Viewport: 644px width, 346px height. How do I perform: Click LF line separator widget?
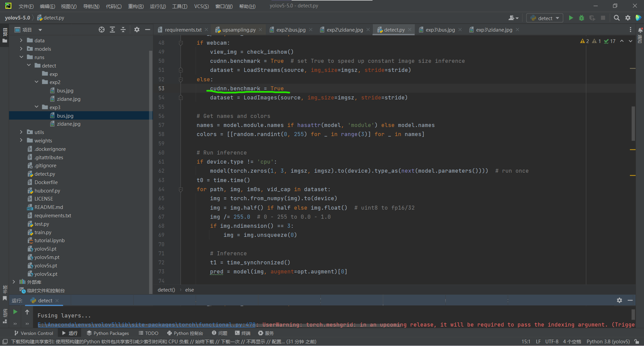(x=538, y=342)
